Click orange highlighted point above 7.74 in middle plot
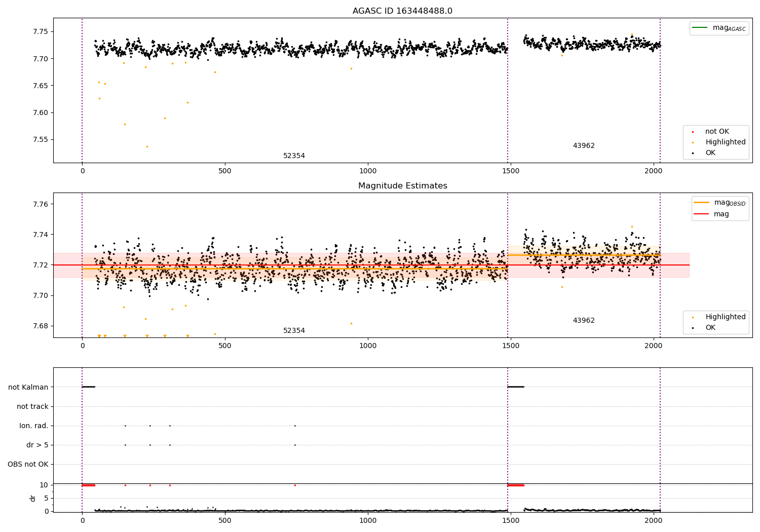The height and width of the screenshot is (532, 760). click(x=632, y=226)
